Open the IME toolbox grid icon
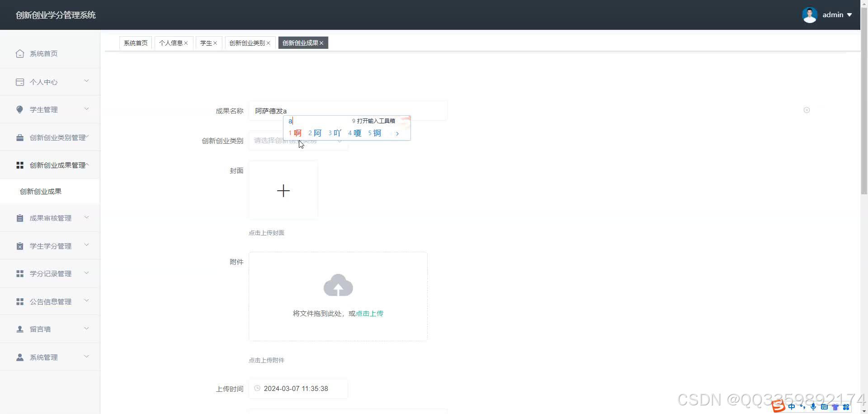Screen dimensions: 868x414 click(x=846, y=407)
